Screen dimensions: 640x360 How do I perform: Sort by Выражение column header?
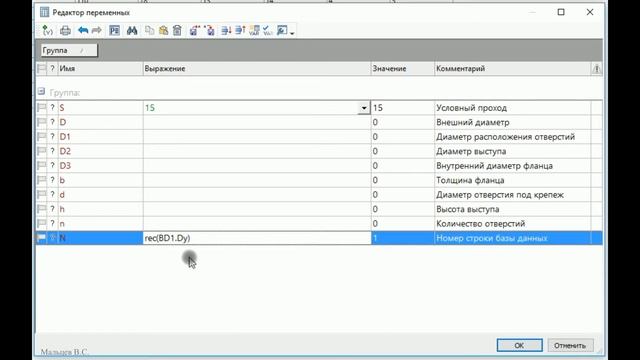(x=257, y=69)
